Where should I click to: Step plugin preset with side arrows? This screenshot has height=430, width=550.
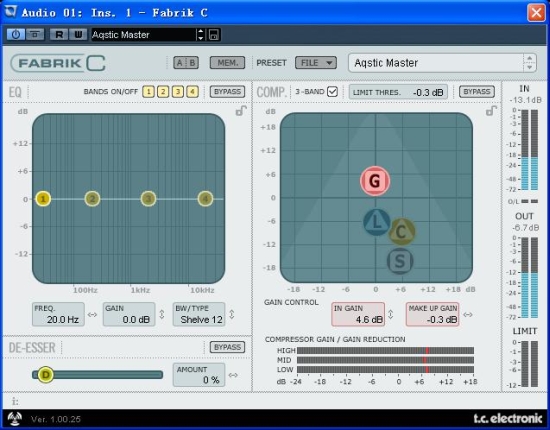coord(529,63)
